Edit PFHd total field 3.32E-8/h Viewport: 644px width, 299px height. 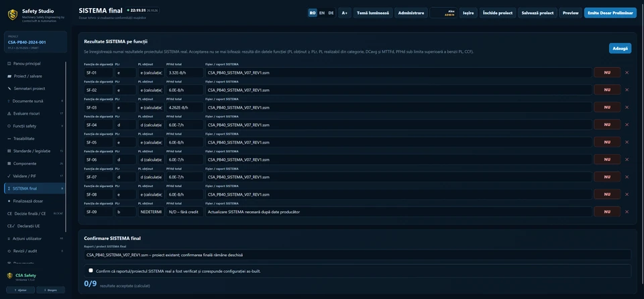point(185,72)
